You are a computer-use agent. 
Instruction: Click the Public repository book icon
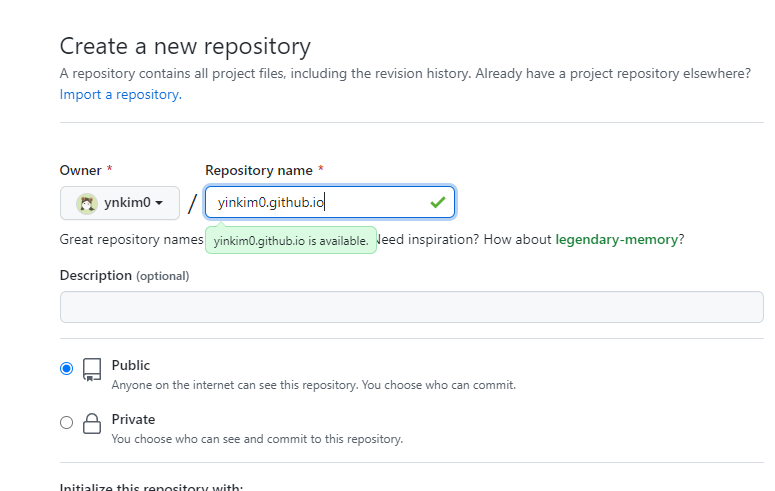(x=92, y=370)
